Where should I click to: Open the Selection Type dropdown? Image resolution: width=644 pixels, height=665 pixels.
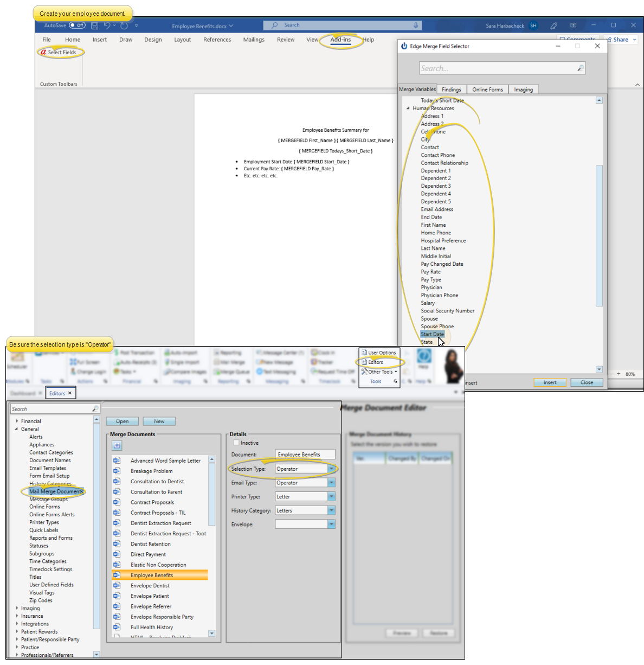[331, 469]
